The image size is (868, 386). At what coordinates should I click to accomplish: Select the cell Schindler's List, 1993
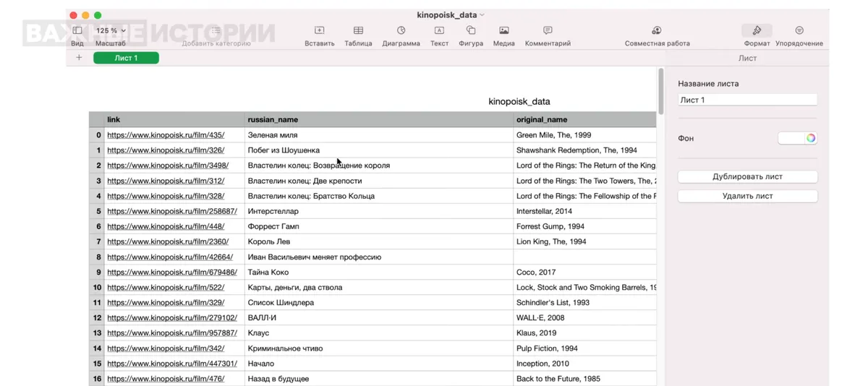click(x=584, y=303)
